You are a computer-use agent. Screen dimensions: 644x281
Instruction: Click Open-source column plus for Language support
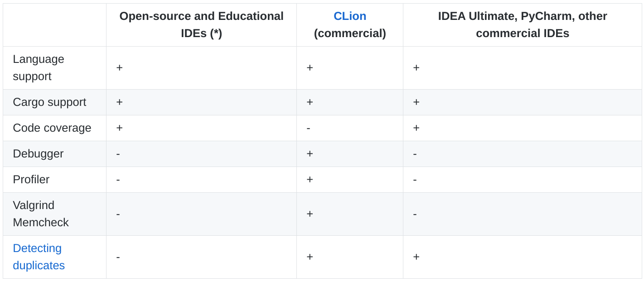[x=119, y=68]
